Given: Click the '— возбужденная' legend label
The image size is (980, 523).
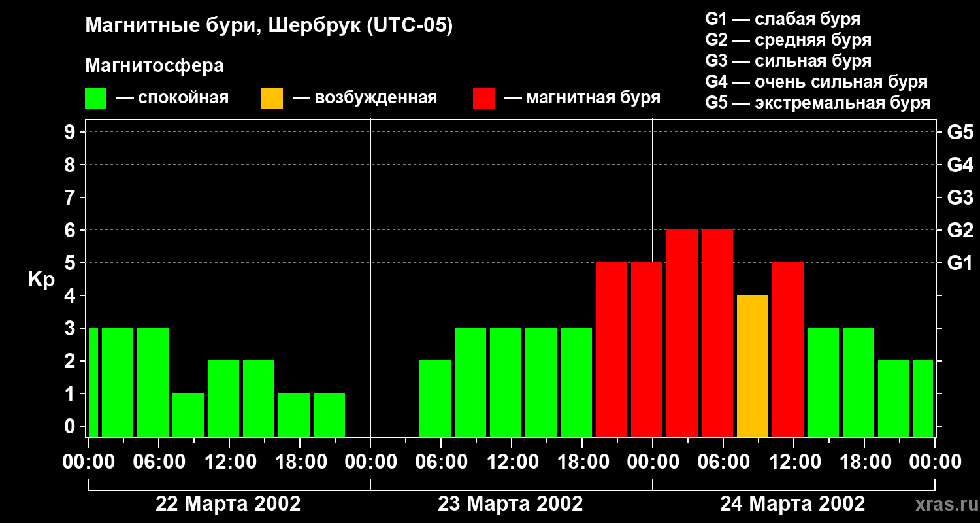Looking at the screenshot, I should tap(365, 99).
